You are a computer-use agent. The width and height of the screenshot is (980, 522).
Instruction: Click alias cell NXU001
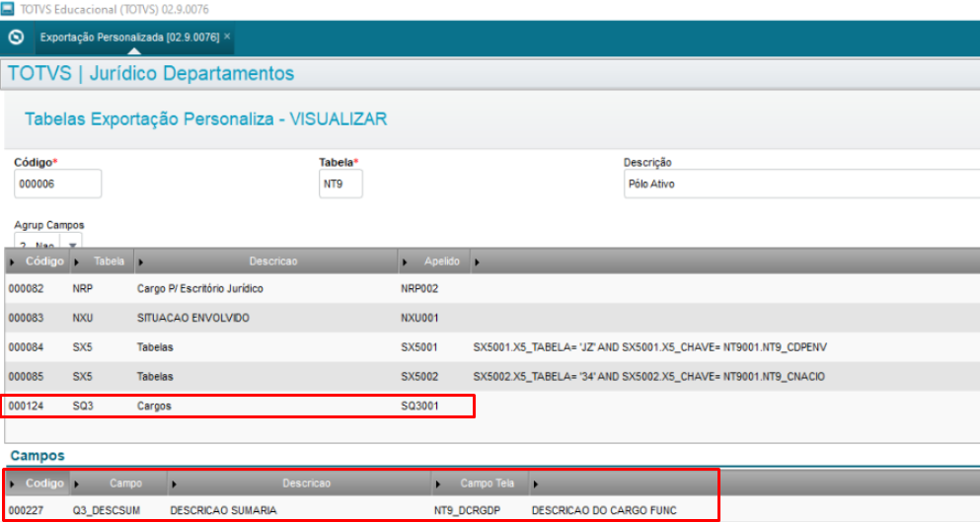tap(419, 318)
